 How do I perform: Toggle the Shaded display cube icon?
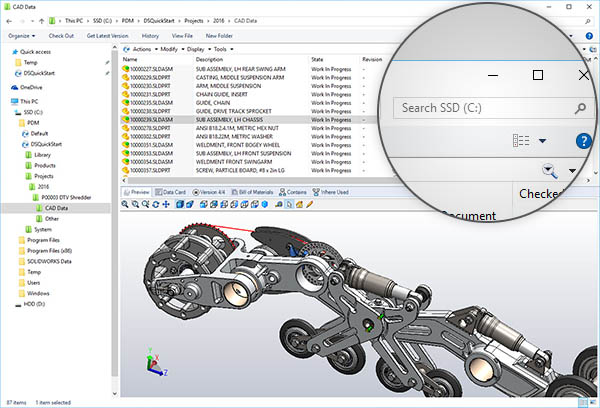click(x=179, y=204)
